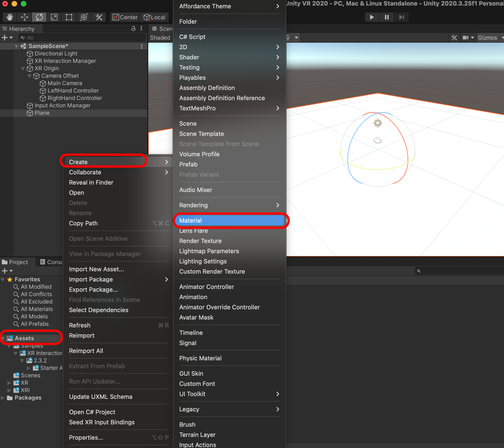The height and width of the screenshot is (448, 504).
Task: Open the custom editor tools icon
Action: click(x=99, y=17)
